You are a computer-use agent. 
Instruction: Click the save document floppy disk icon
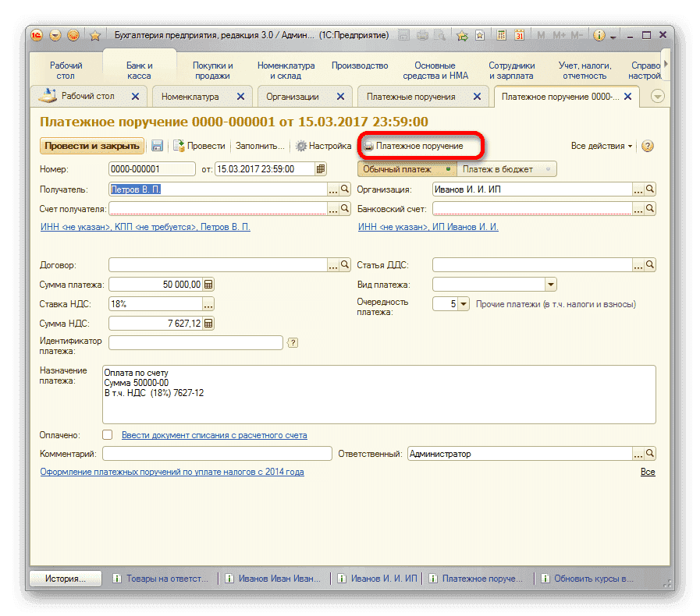tap(157, 146)
